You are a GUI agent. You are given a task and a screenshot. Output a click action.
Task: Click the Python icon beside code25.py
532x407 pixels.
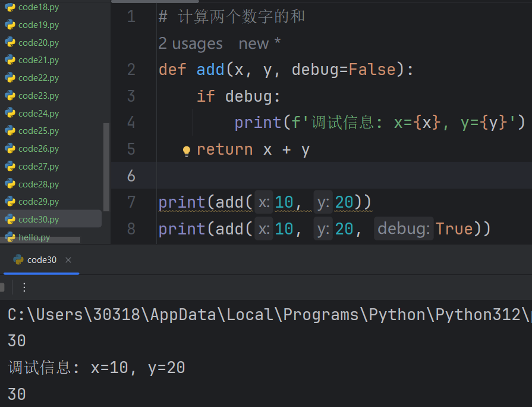(10, 131)
